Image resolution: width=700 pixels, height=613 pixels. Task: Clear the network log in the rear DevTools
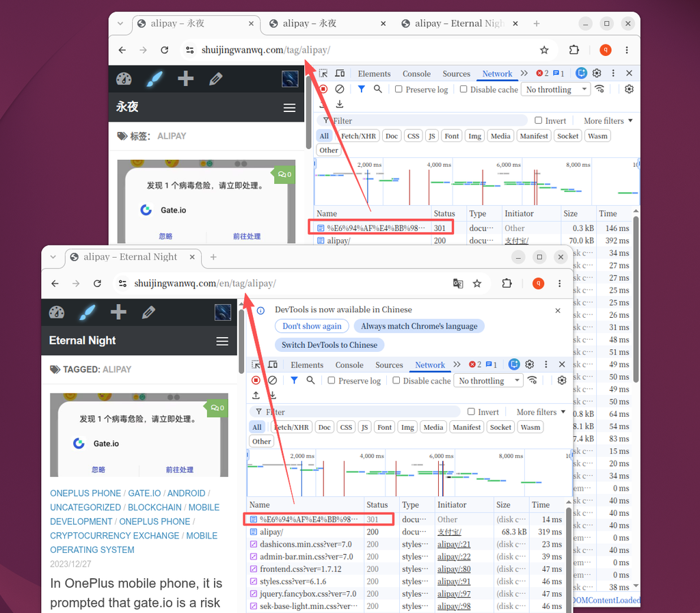[x=340, y=90]
